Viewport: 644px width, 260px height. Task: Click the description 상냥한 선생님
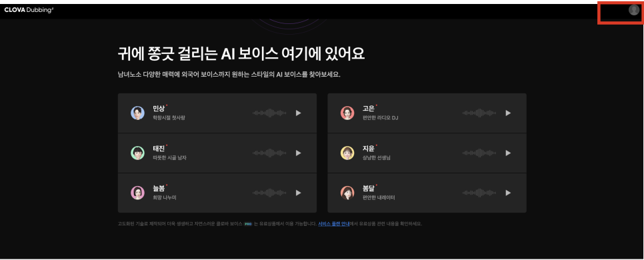(376, 158)
